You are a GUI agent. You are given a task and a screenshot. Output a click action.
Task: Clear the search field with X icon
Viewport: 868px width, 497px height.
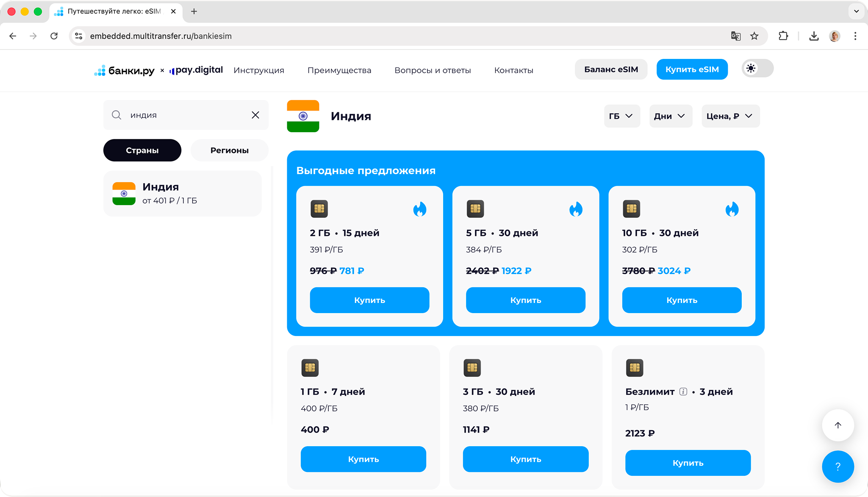coord(255,115)
